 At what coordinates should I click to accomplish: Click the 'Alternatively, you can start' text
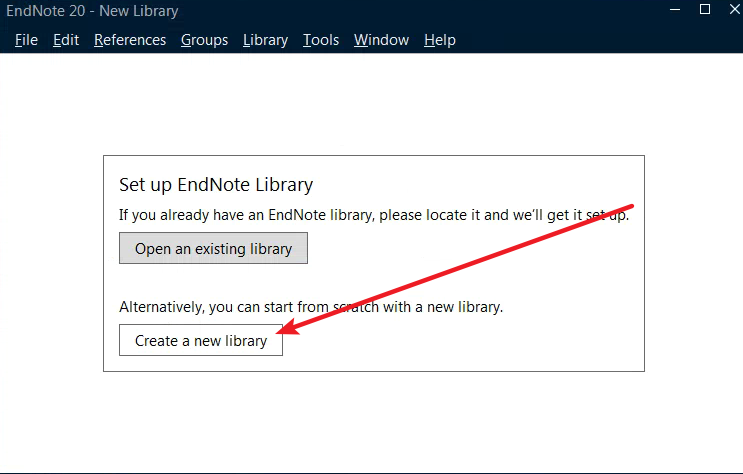click(x=311, y=307)
